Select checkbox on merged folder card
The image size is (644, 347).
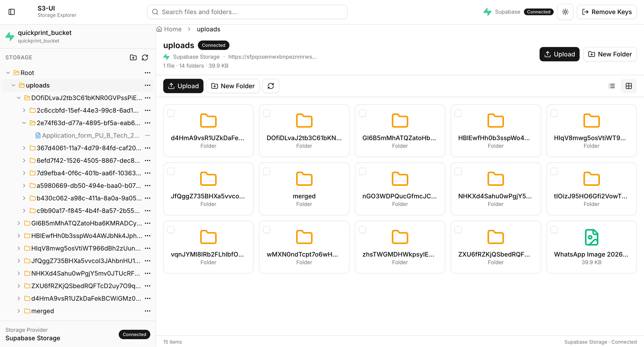(x=267, y=171)
